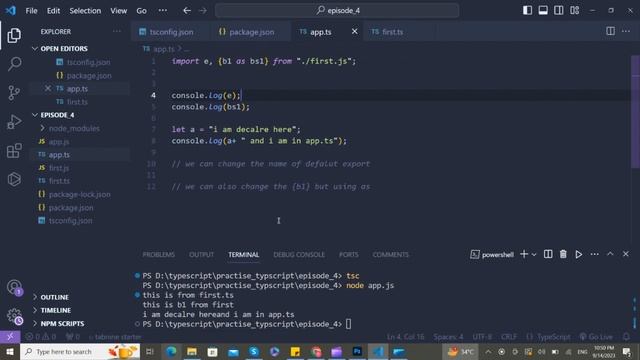Switch to the first.ts editor tab
640x360 pixels.
click(392, 31)
